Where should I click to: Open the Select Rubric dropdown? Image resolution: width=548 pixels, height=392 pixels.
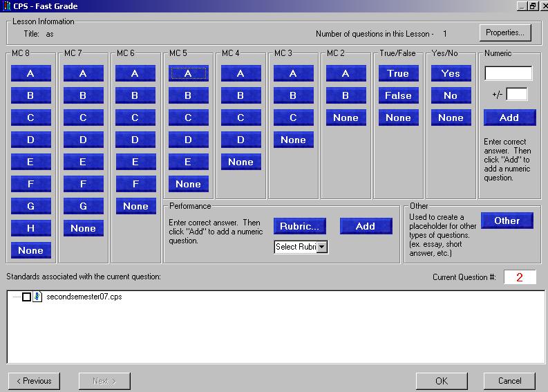(322, 247)
